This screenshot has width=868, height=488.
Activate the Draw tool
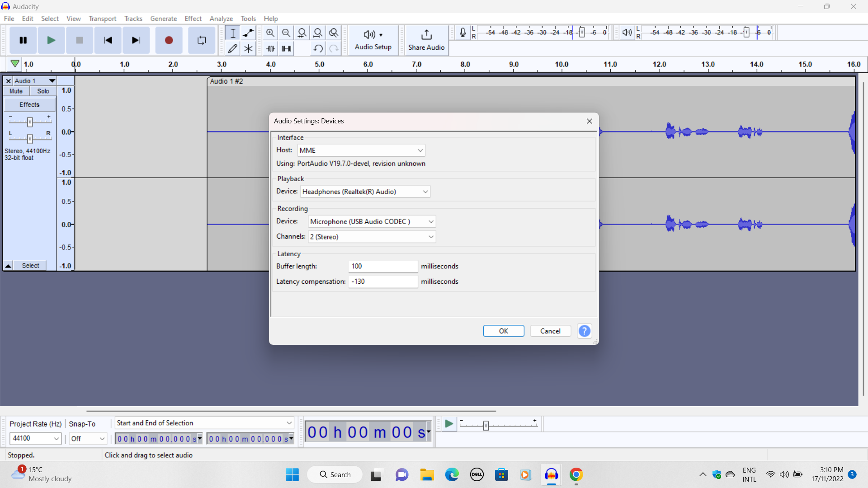pos(233,48)
